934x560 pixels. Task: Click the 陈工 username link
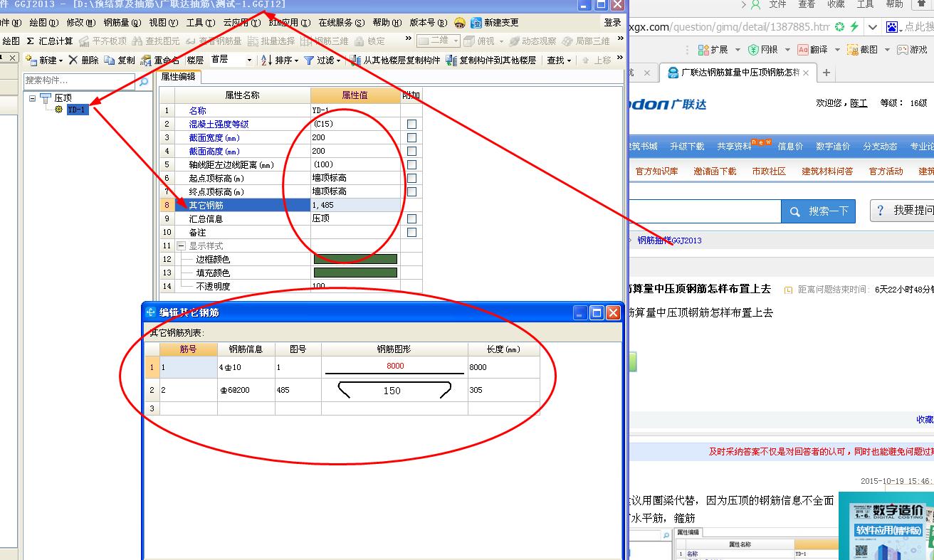[x=859, y=103]
